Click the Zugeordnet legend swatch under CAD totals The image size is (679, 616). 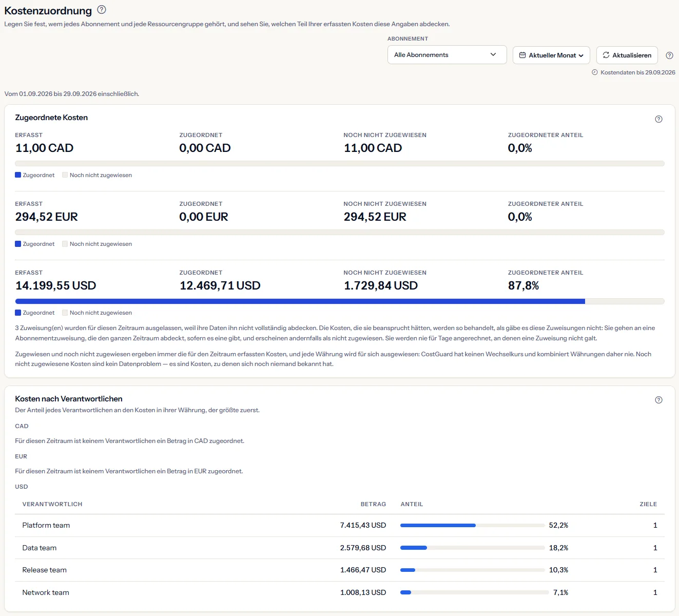point(18,175)
